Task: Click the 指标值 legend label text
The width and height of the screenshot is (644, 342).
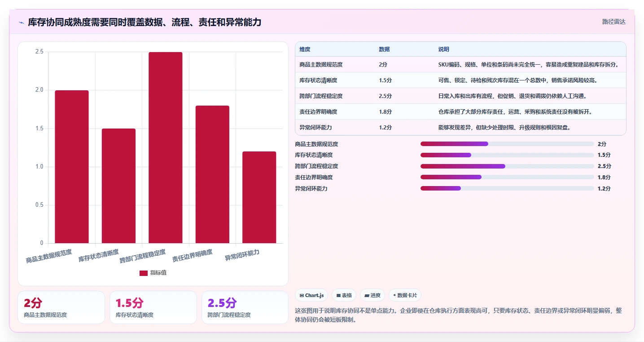Action: [158, 273]
